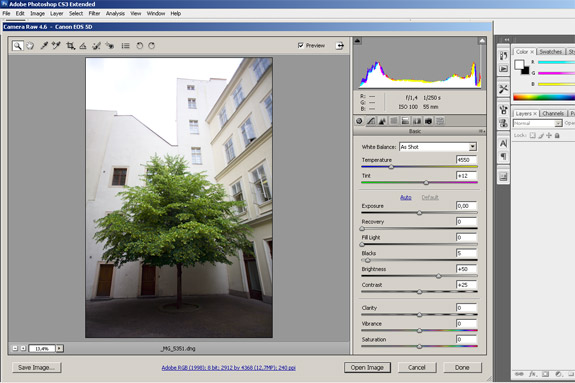Open the Basic panel flyout menu
This screenshot has height=383, width=575.
(x=481, y=131)
